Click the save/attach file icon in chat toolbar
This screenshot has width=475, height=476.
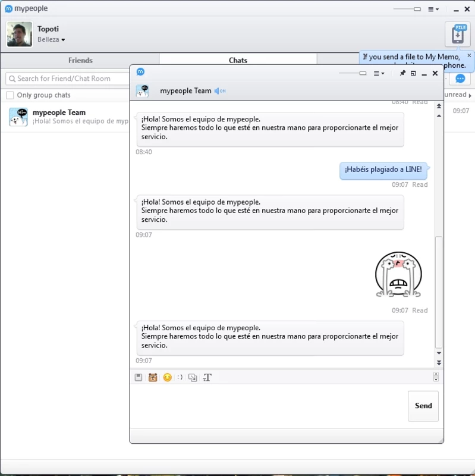tap(139, 377)
